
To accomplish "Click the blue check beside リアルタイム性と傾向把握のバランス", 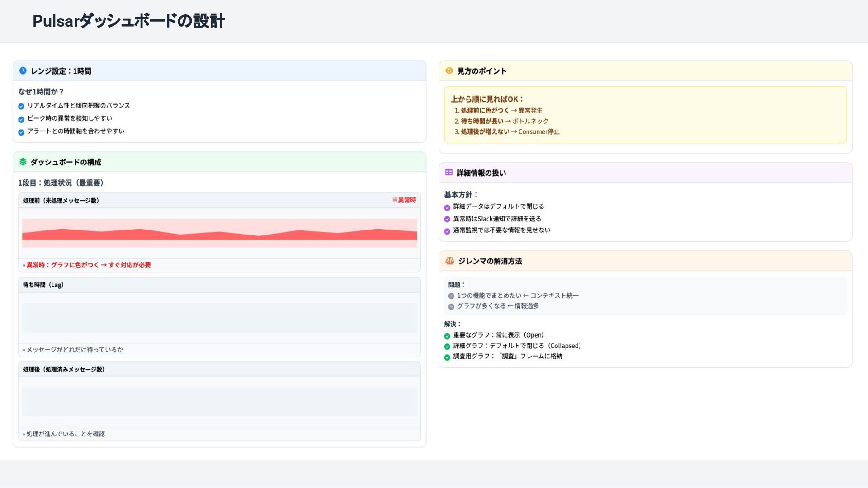I will (21, 107).
